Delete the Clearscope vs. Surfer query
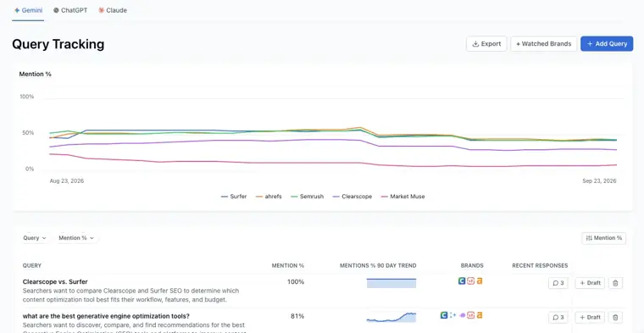This screenshot has height=333, width=644. (615, 283)
